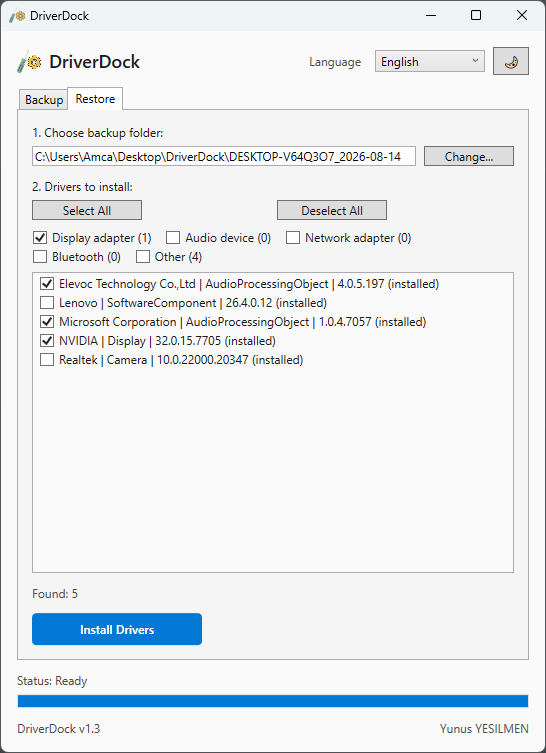Click the "Yunus YESILMEN" author text

click(x=484, y=729)
